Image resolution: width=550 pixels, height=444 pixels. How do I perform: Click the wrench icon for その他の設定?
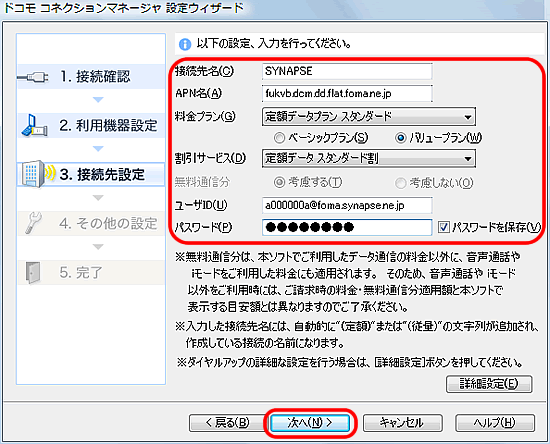tap(34, 223)
